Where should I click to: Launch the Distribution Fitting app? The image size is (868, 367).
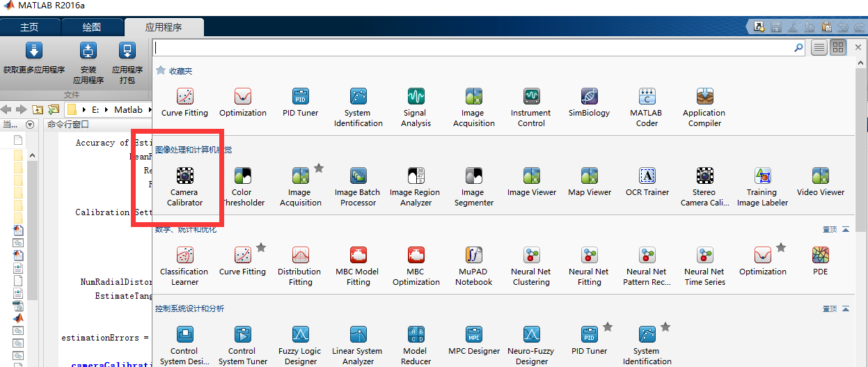[300, 266]
